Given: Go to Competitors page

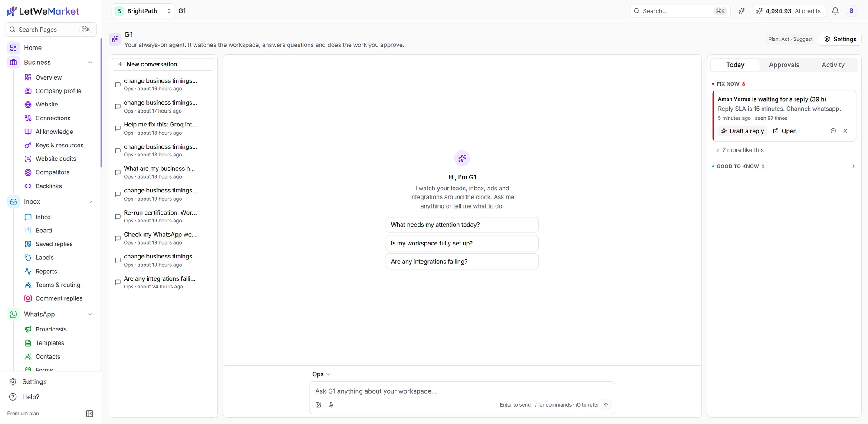Looking at the screenshot, I should coord(53,172).
